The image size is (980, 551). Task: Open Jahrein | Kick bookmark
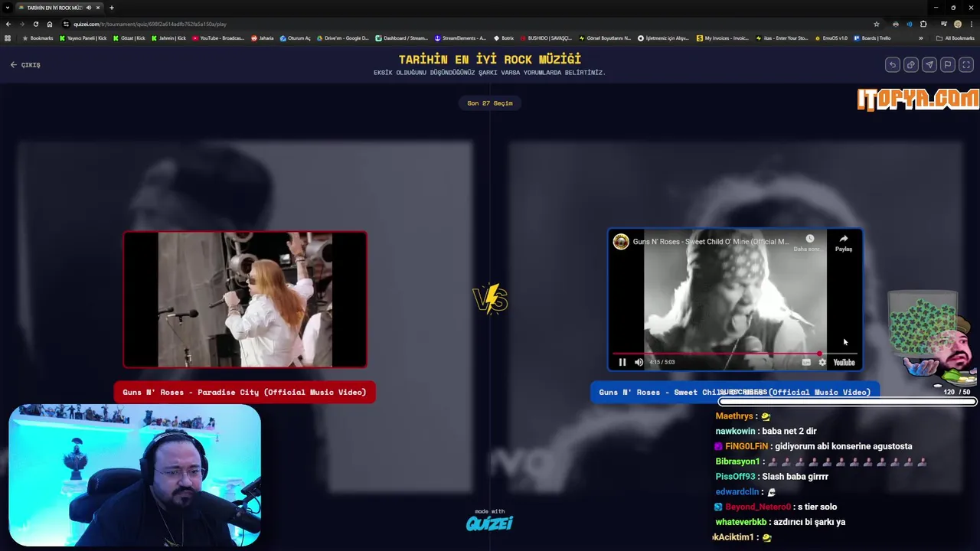(x=168, y=38)
